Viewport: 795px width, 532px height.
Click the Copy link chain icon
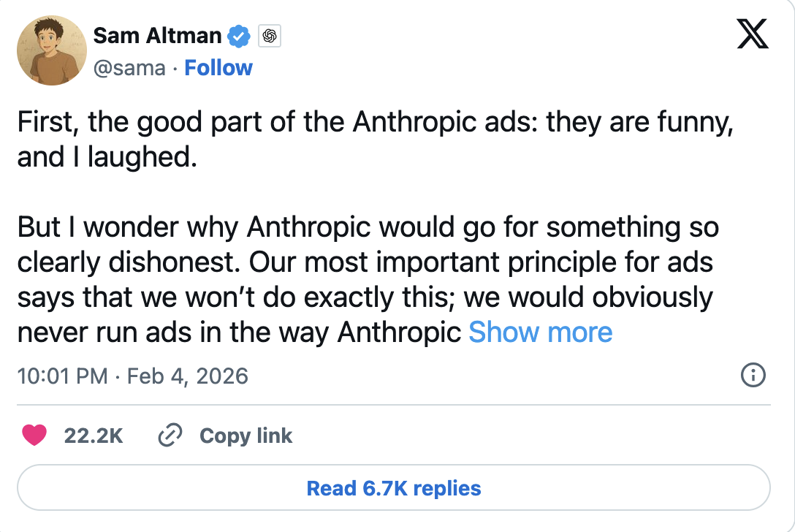pos(170,435)
